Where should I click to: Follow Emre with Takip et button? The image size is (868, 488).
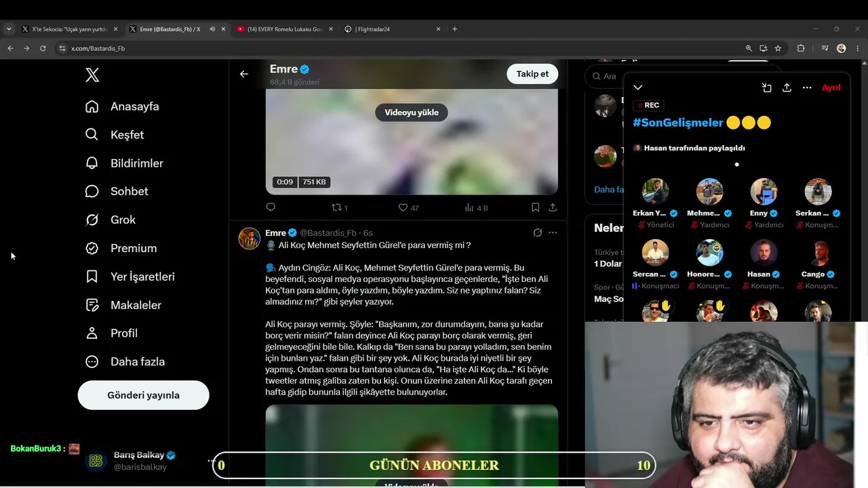pos(532,74)
